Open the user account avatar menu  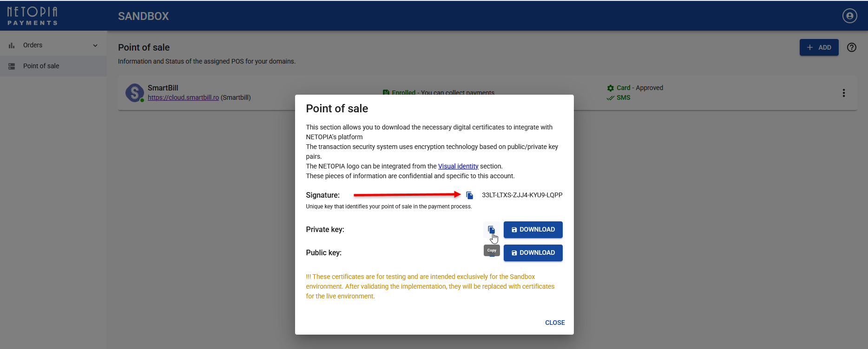(x=849, y=16)
